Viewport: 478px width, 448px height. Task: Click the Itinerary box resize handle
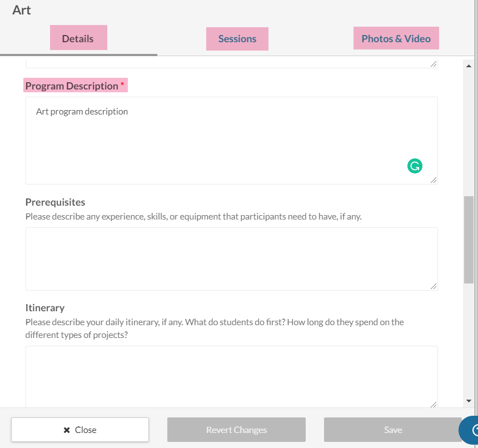pyautogui.click(x=434, y=404)
